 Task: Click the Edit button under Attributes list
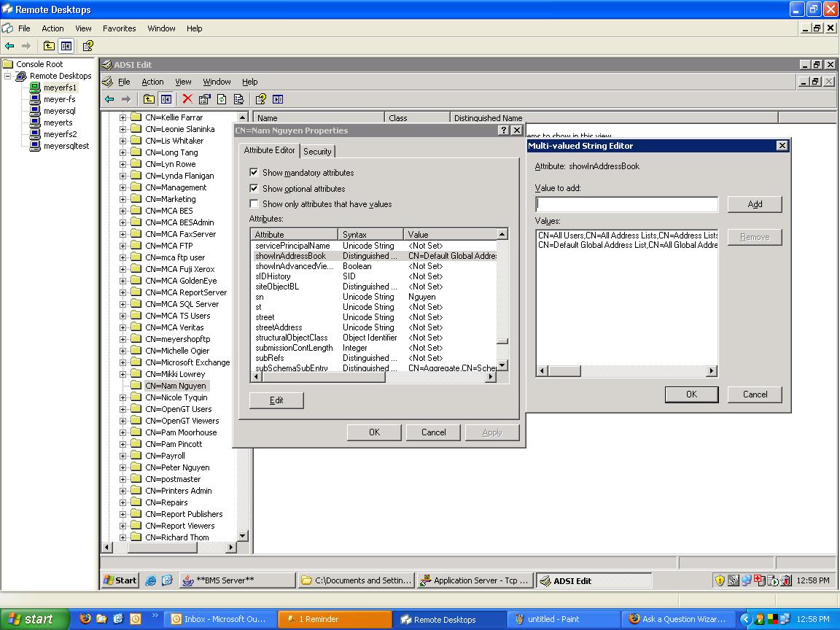276,400
